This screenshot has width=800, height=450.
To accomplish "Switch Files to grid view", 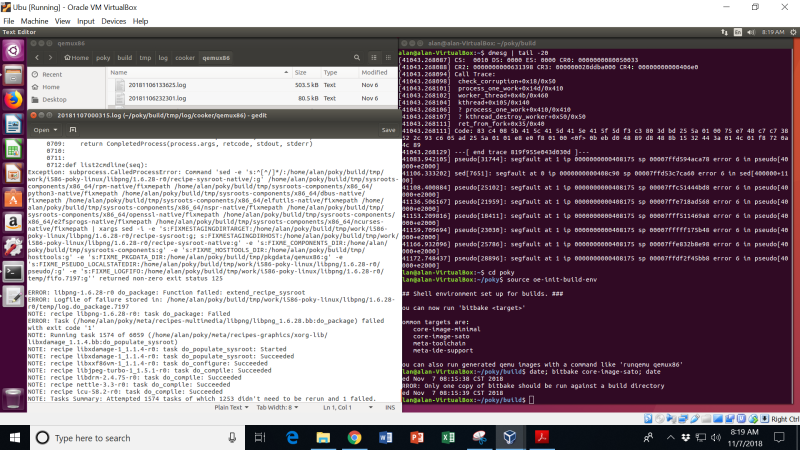I will click(x=388, y=58).
